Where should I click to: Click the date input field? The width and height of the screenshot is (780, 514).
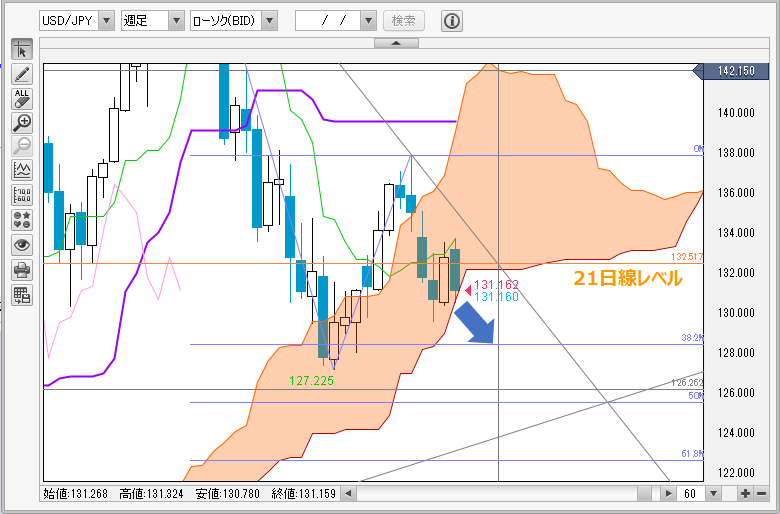tap(328, 21)
